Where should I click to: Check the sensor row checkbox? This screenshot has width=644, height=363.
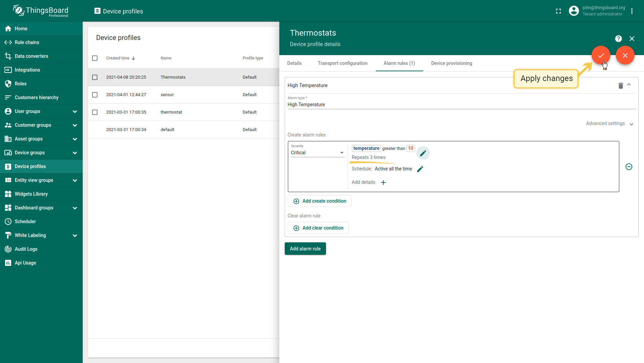pos(95,95)
